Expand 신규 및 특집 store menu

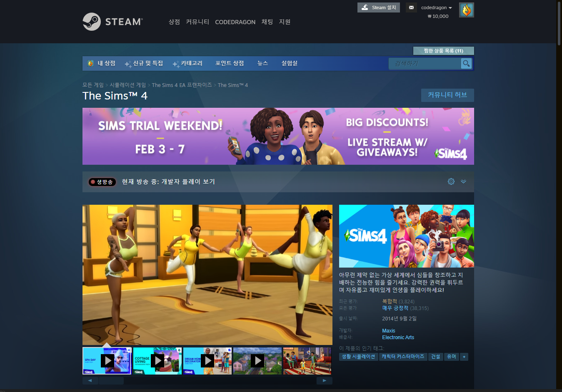(x=144, y=63)
